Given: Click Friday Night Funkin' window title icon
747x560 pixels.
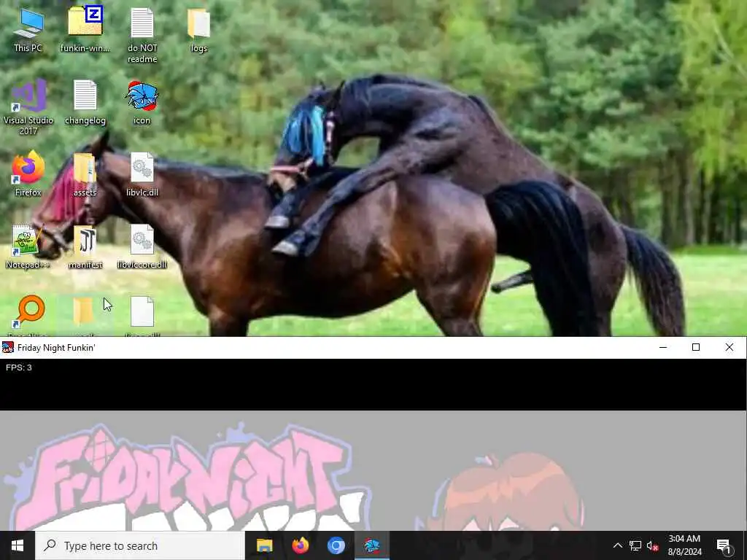Looking at the screenshot, I should (7, 348).
